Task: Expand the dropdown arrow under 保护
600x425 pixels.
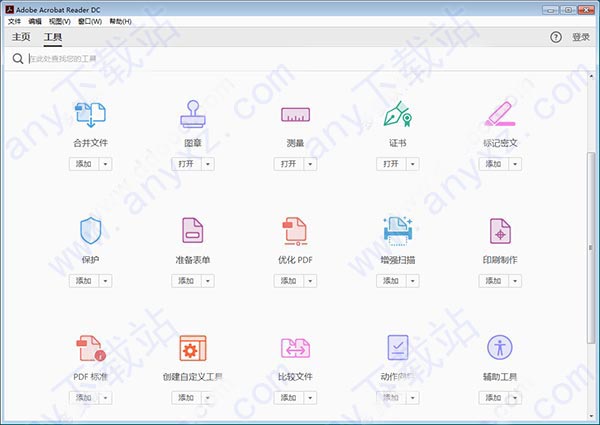Action: pos(105,281)
